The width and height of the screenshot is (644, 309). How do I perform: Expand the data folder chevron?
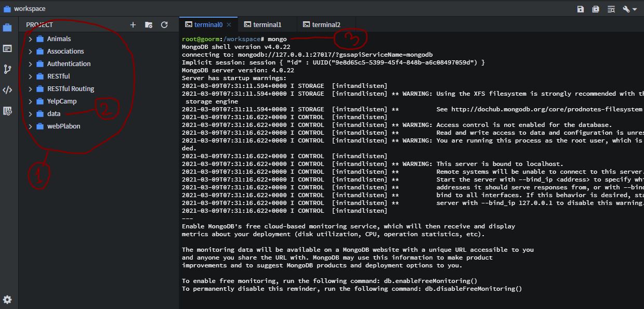30,114
